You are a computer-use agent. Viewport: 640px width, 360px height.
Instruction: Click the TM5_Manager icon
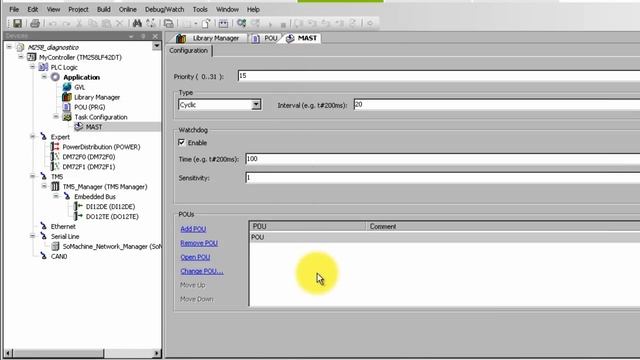tap(56, 187)
